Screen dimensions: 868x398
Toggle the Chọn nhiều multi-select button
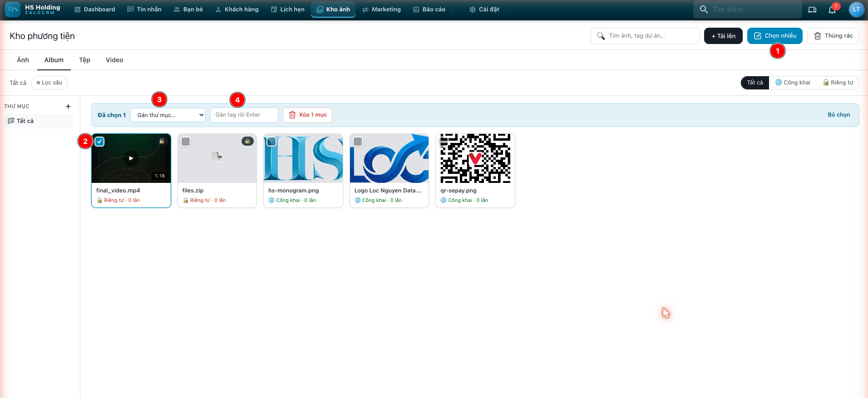point(774,36)
